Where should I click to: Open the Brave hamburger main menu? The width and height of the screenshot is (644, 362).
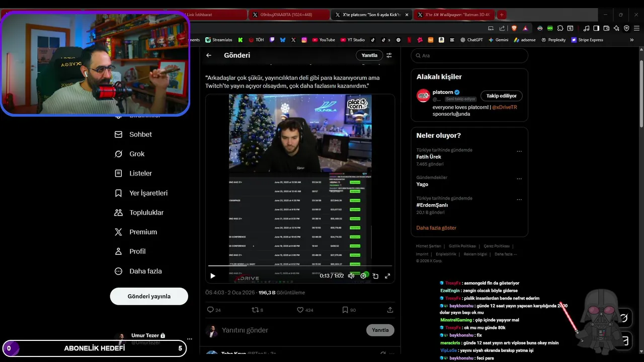click(636, 28)
